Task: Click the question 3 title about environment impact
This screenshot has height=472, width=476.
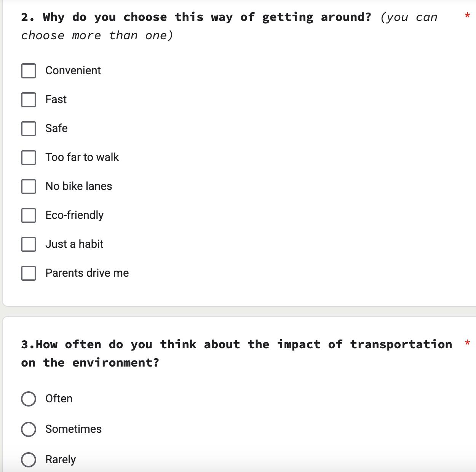Action: [236, 345]
